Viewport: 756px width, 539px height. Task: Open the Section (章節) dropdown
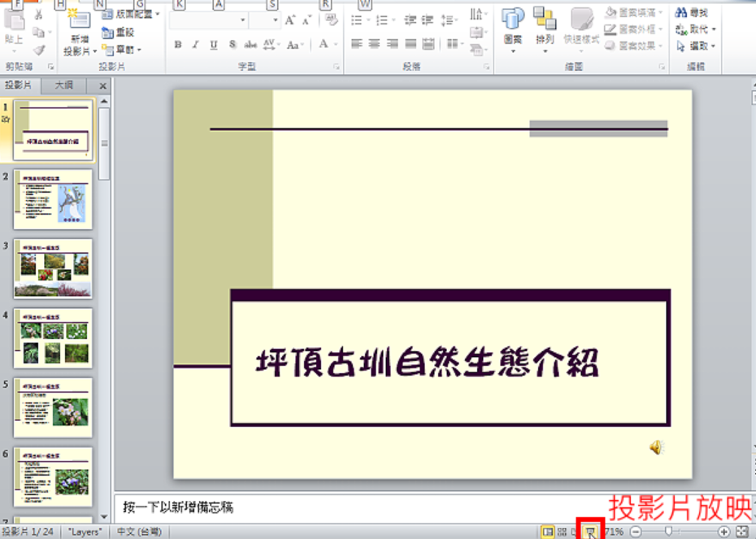pos(122,50)
